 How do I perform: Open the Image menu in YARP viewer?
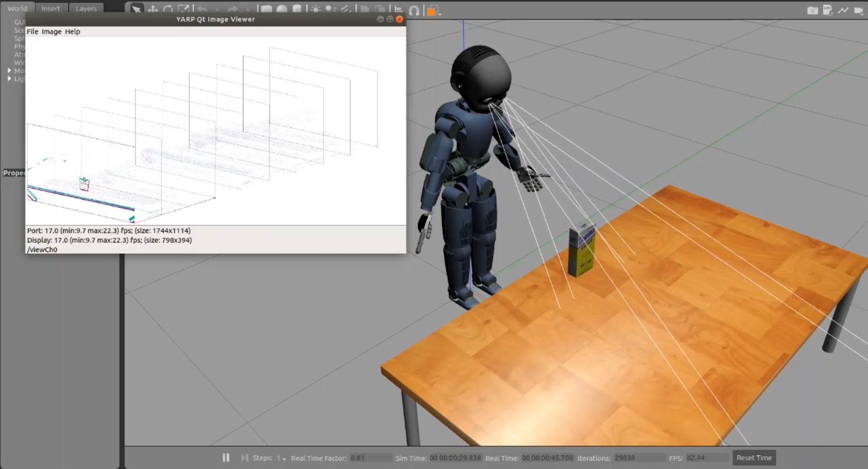click(50, 31)
